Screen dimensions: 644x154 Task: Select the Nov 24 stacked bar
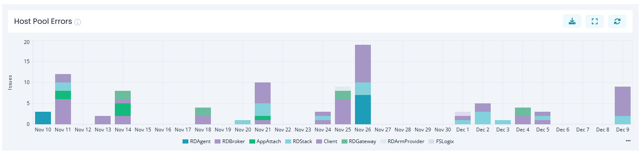pos(322,118)
